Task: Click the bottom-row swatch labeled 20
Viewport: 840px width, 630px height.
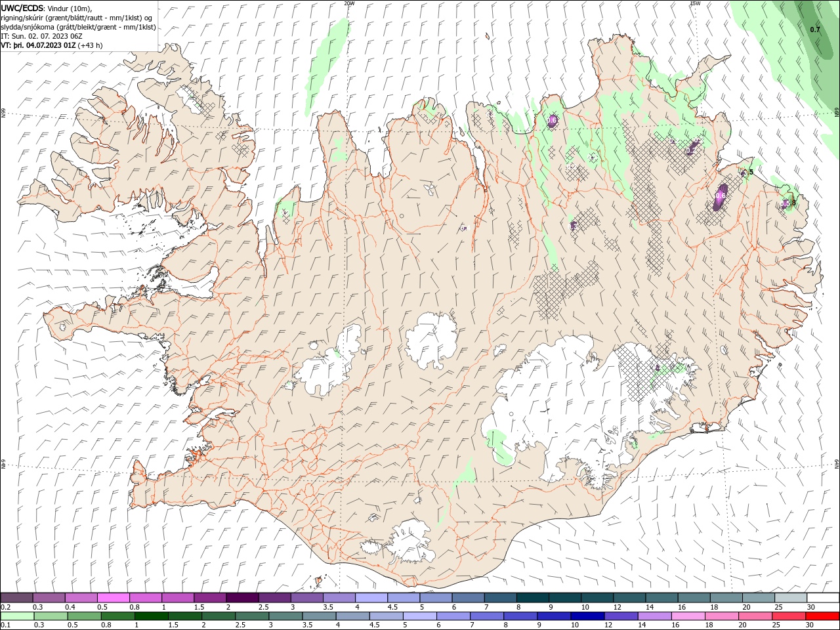Action: 754,616
